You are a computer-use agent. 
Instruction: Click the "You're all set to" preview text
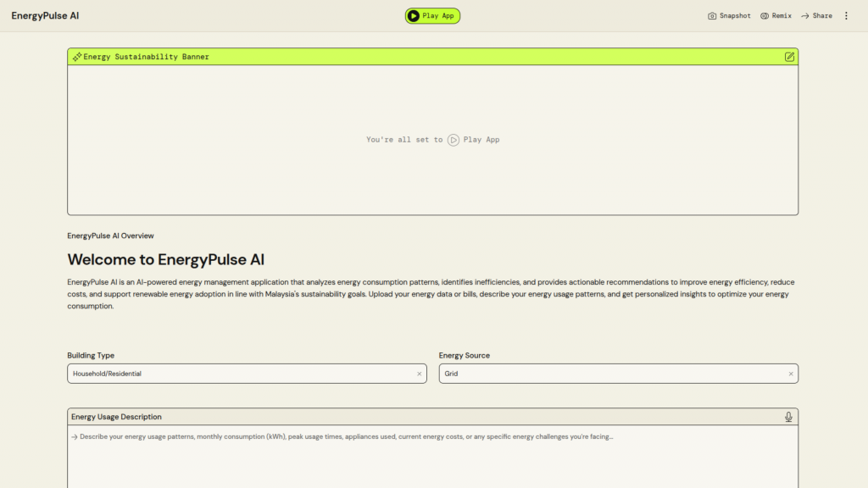[x=404, y=140]
